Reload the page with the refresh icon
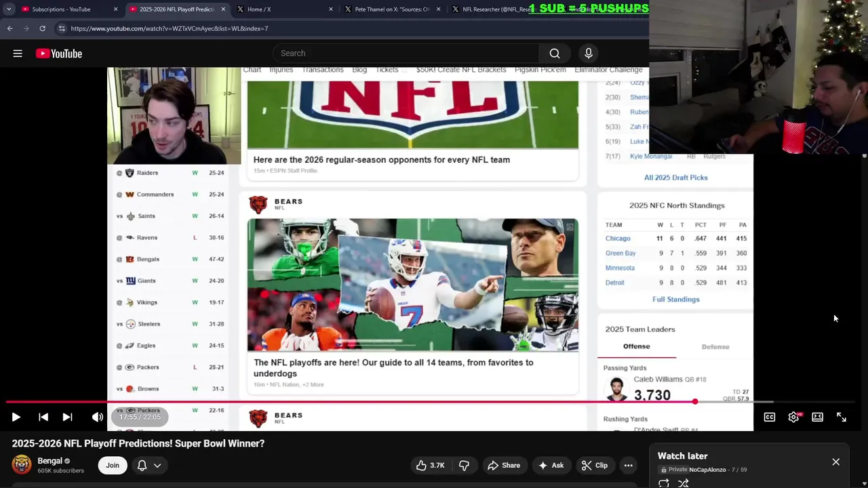Image resolution: width=868 pixels, height=488 pixels. [x=42, y=28]
